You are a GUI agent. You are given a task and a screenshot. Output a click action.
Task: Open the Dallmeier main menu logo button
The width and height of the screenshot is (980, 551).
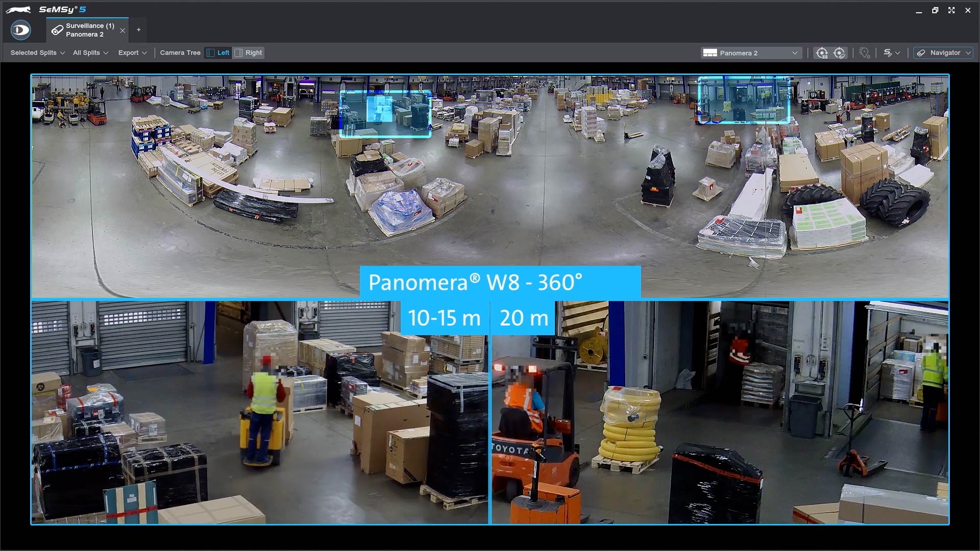(21, 30)
